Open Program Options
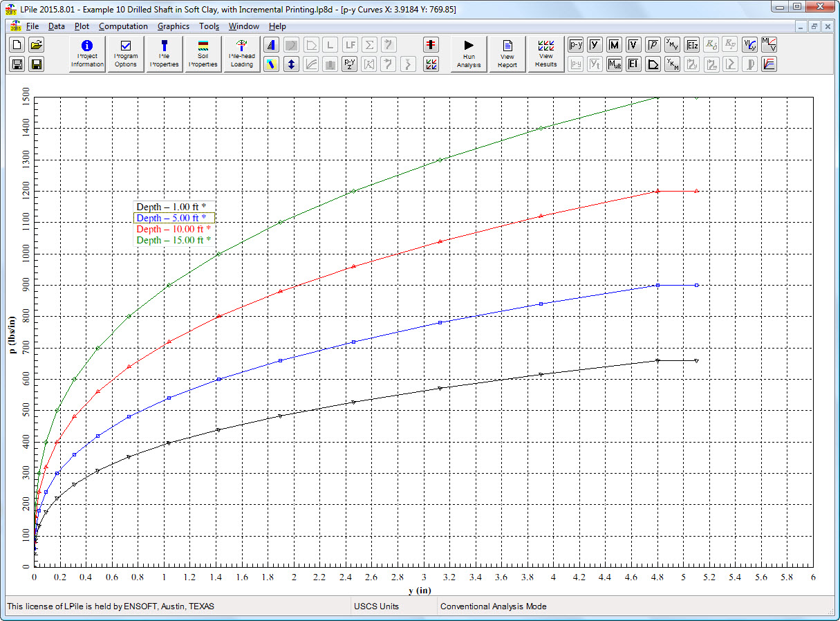Screen dimensions: 840x621 pyautogui.click(x=126, y=54)
